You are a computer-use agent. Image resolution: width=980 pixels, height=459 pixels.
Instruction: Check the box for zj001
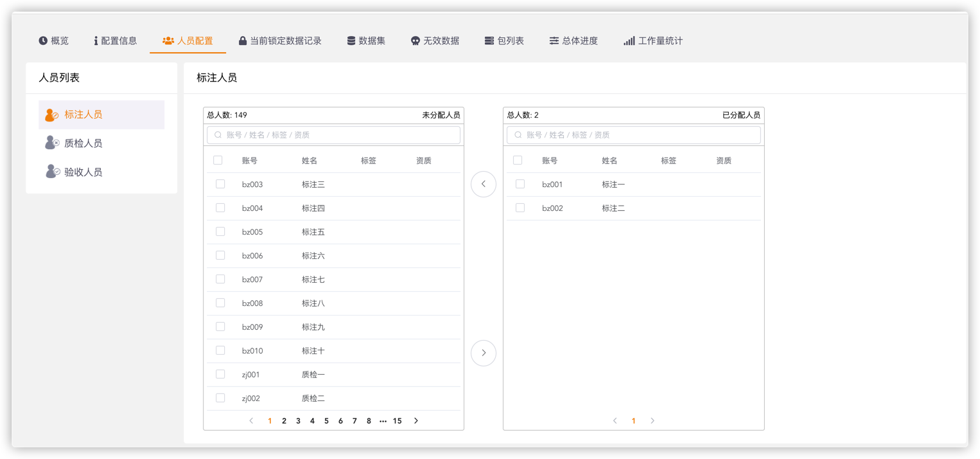click(x=220, y=374)
